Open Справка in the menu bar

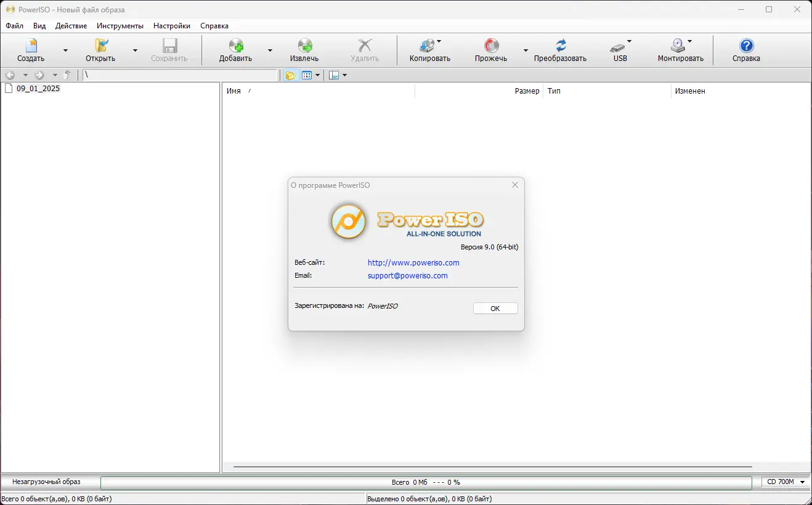click(x=214, y=26)
